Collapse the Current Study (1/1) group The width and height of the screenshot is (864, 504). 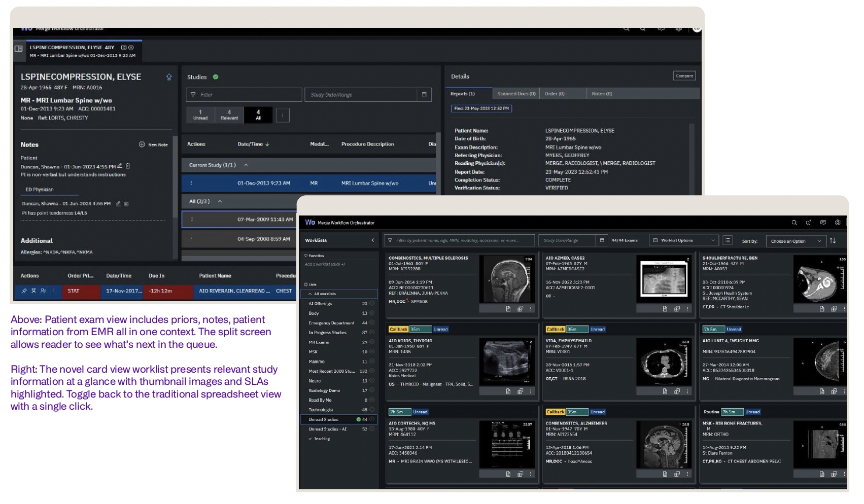point(246,165)
